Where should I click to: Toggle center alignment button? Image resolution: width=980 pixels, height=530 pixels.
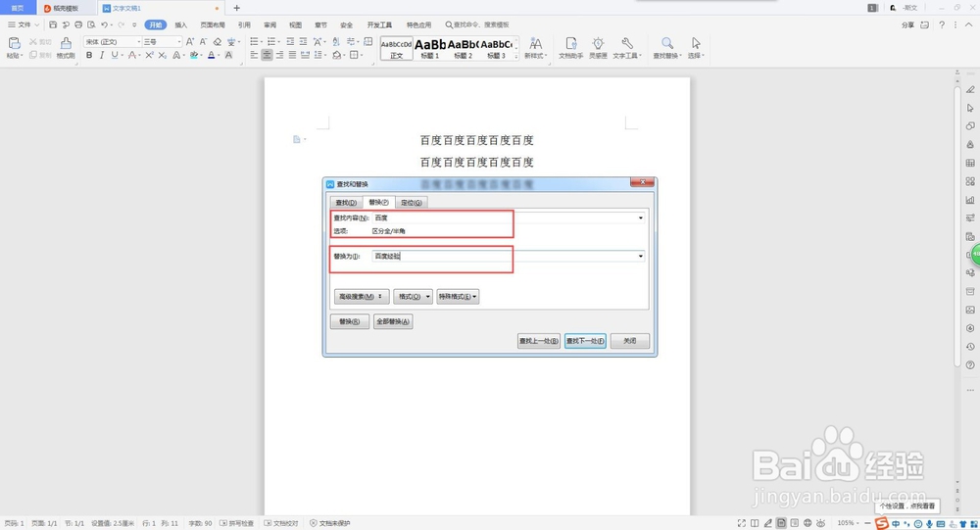pos(267,55)
